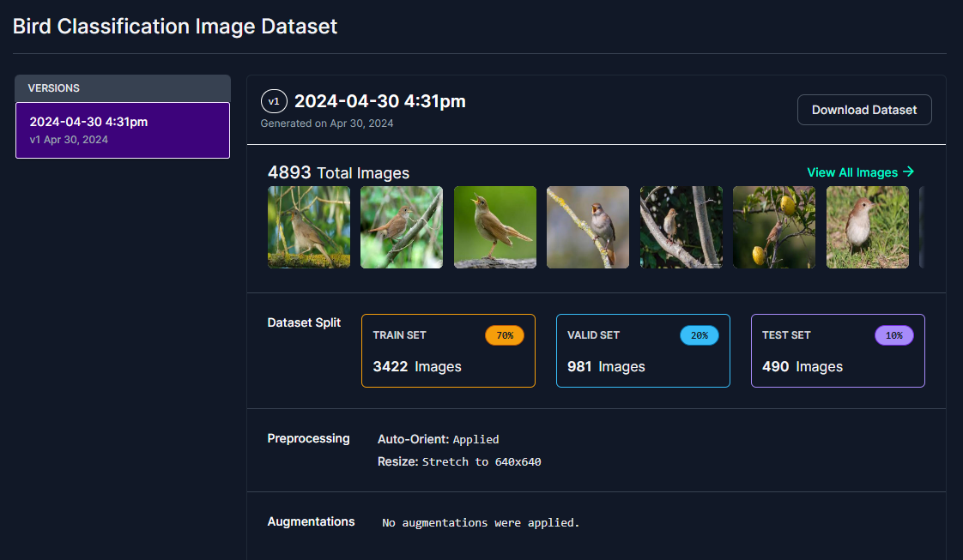Open seventh thumbnail of bird on grass
This screenshot has width=963, height=560.
point(867,227)
